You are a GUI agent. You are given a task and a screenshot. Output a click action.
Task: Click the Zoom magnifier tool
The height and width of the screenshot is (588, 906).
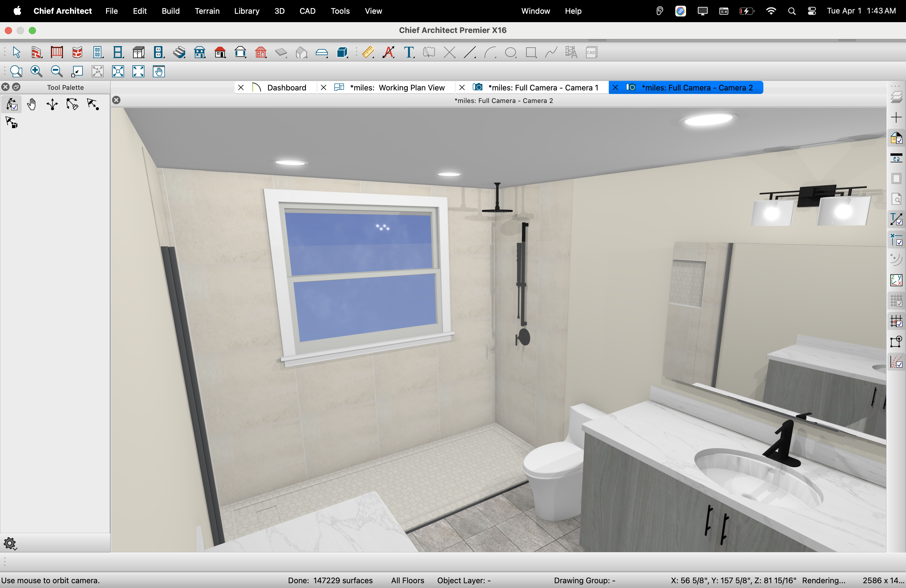point(16,71)
